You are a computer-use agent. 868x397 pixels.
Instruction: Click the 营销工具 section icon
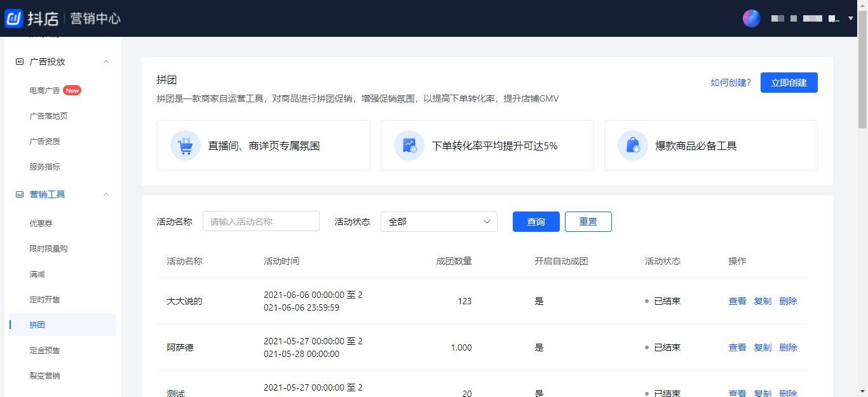(19, 194)
